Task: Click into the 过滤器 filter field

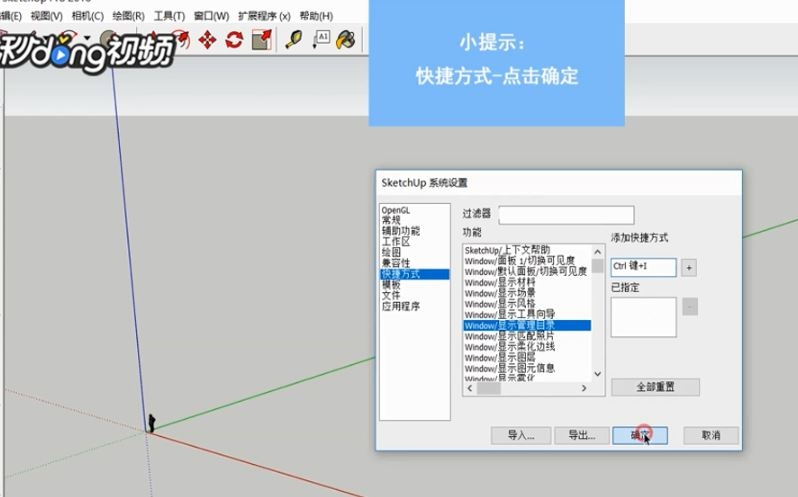Action: coord(566,215)
